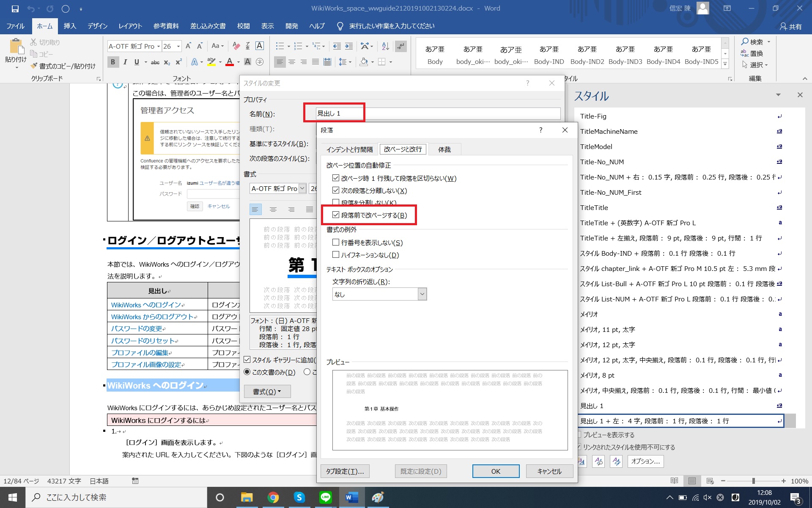Image resolution: width=812 pixels, height=508 pixels.
Task: Open the 挿入 ribbon tab
Action: 70,26
